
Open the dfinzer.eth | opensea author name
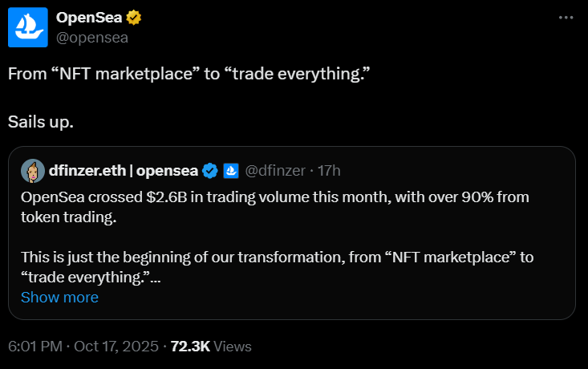123,170
